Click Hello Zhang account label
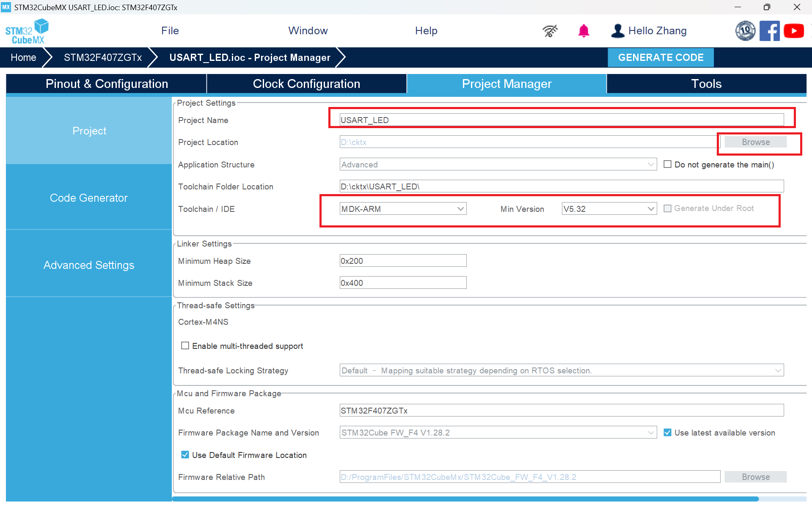Viewport: 812px width, 507px height. [x=657, y=31]
